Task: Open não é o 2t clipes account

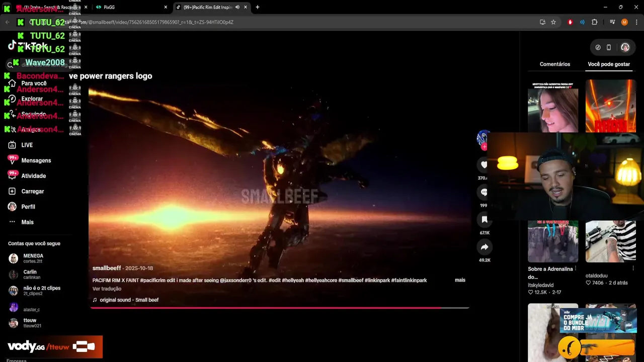Action: (x=41, y=291)
